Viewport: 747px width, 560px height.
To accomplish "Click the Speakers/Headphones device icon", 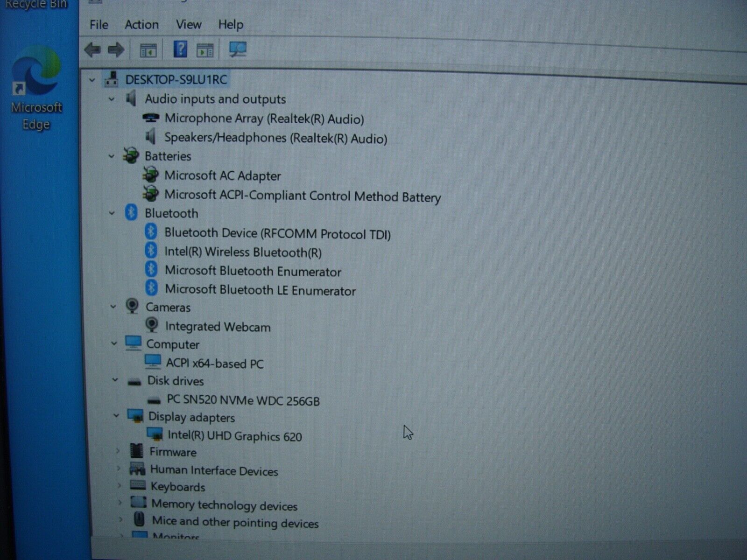I will [x=150, y=137].
